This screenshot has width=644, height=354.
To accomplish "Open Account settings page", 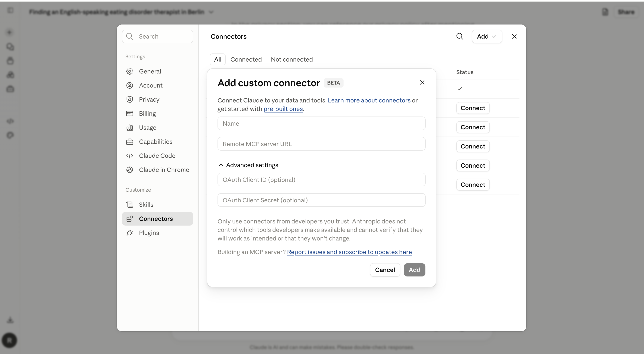I will (x=158, y=85).
